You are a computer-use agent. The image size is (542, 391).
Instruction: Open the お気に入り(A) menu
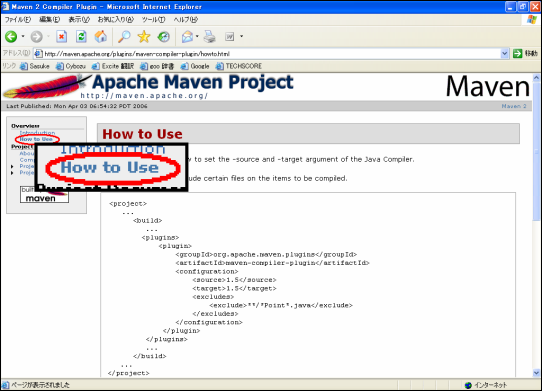tap(115, 19)
